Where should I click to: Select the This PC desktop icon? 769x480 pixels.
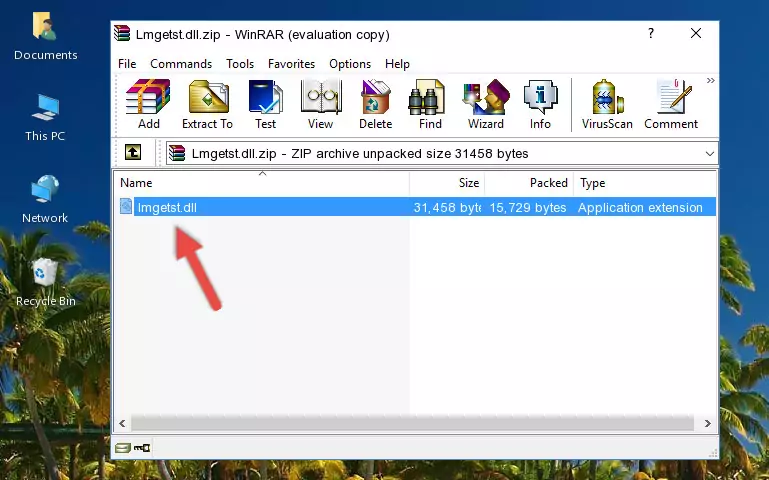click(45, 118)
